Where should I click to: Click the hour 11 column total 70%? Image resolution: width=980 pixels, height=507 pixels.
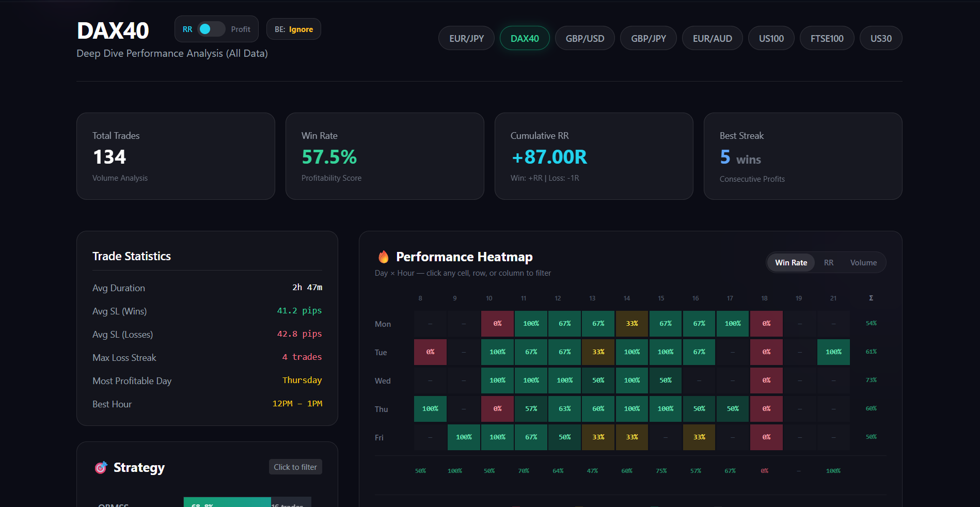[524, 471]
